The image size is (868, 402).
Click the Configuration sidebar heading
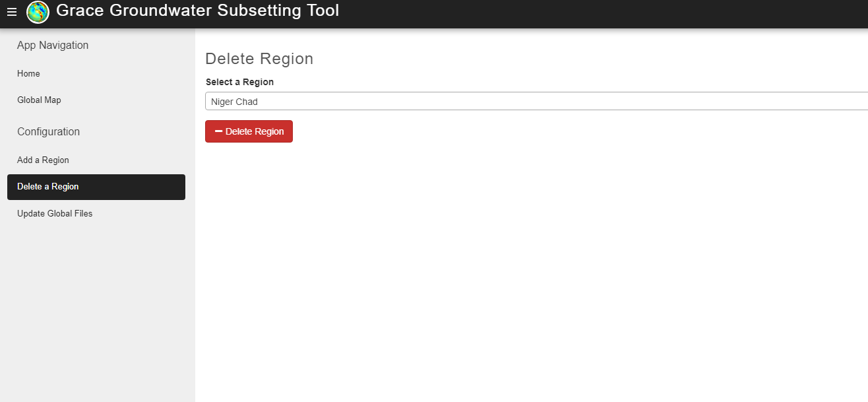(48, 132)
